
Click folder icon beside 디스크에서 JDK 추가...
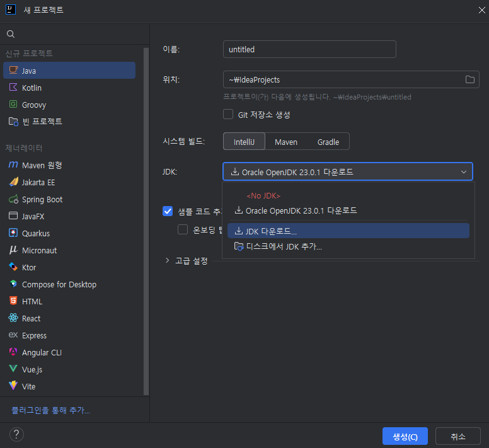239,246
